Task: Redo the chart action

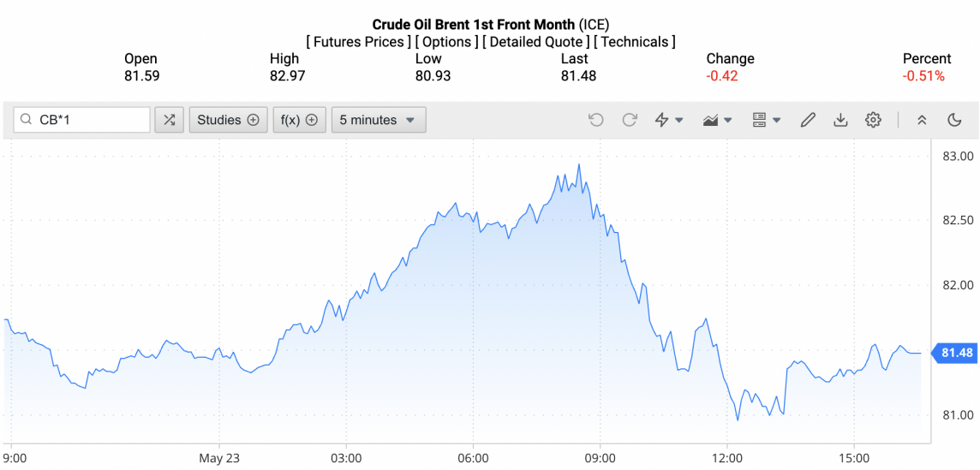Action: (x=630, y=120)
